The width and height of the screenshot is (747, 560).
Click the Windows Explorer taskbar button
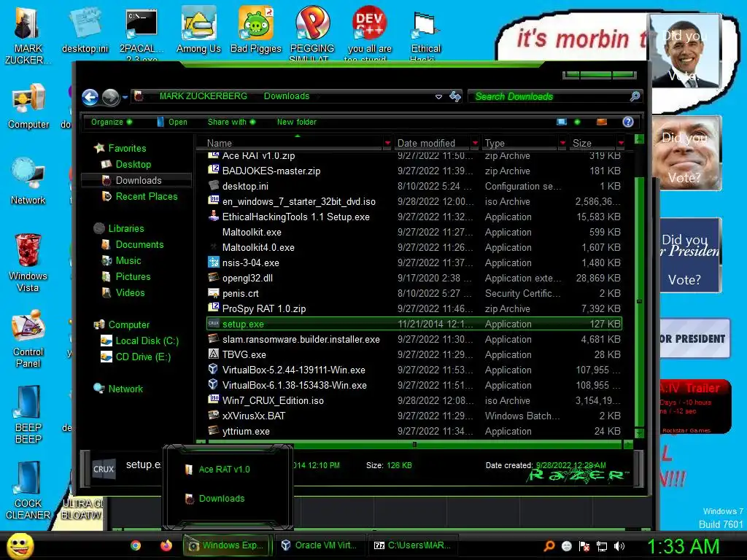click(227, 545)
